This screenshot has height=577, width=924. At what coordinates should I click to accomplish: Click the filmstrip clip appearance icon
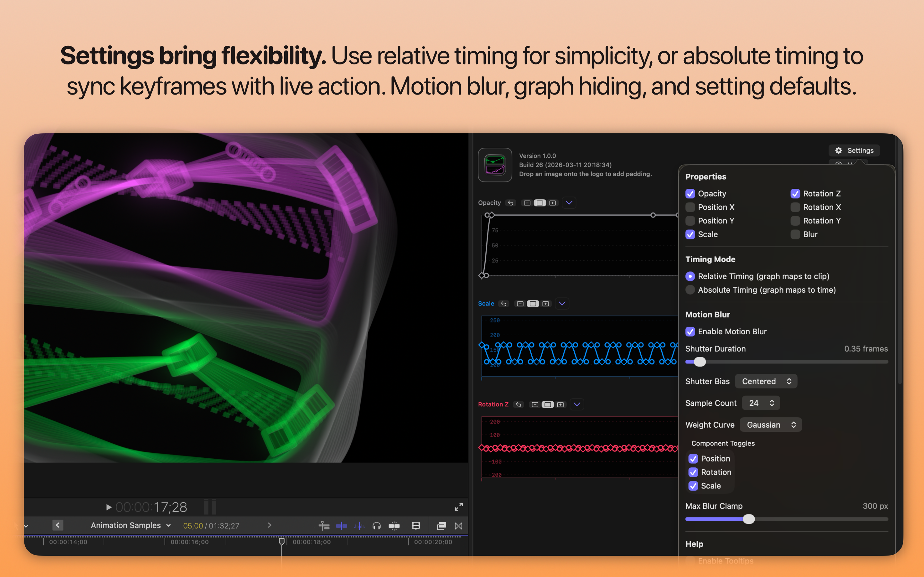tap(416, 526)
